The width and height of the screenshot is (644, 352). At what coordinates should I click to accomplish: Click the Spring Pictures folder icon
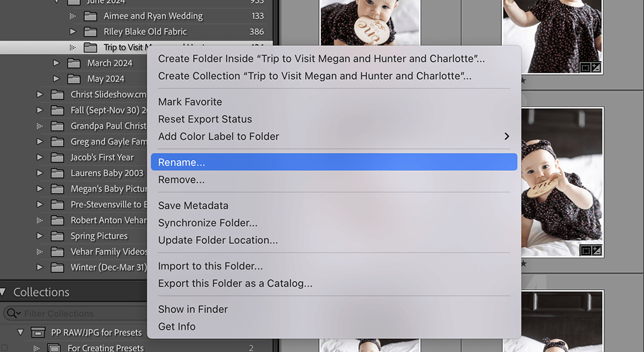pos(57,236)
